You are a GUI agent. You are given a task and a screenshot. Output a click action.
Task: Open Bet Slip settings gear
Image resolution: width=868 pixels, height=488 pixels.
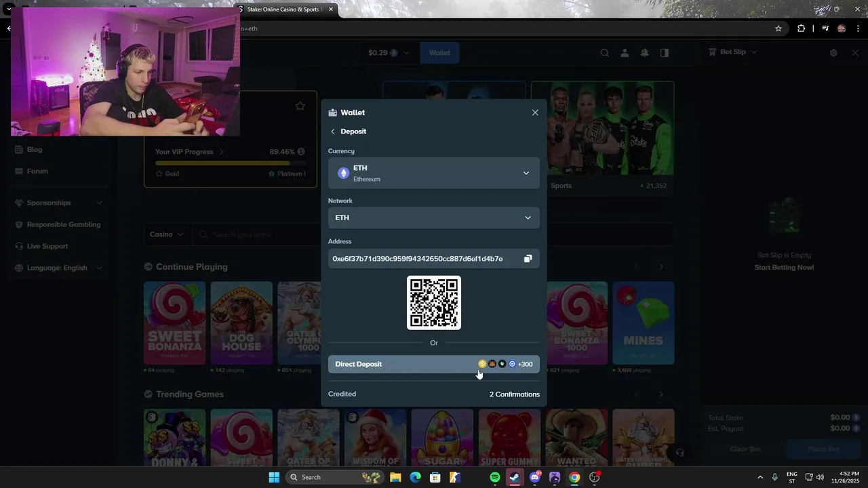[833, 53]
